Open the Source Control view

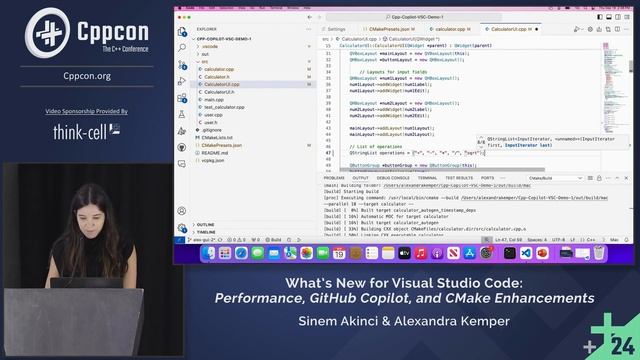[182, 65]
